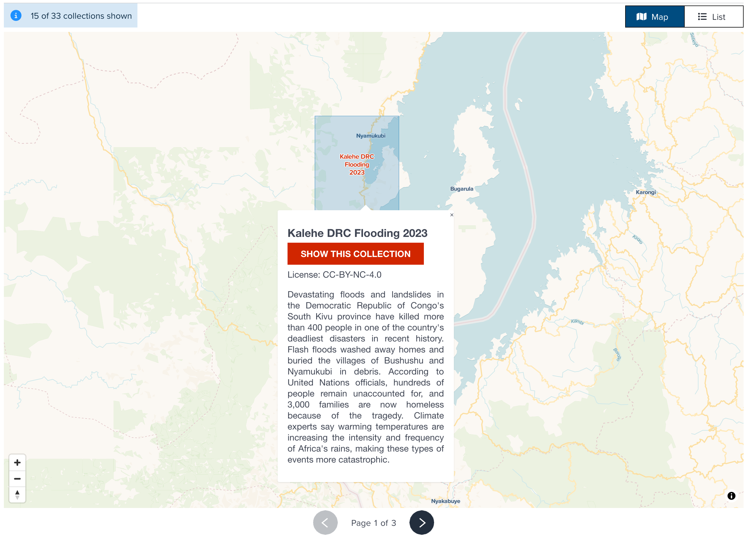Click the Nyamukubi place label
The image size is (756, 544).
[x=371, y=136]
